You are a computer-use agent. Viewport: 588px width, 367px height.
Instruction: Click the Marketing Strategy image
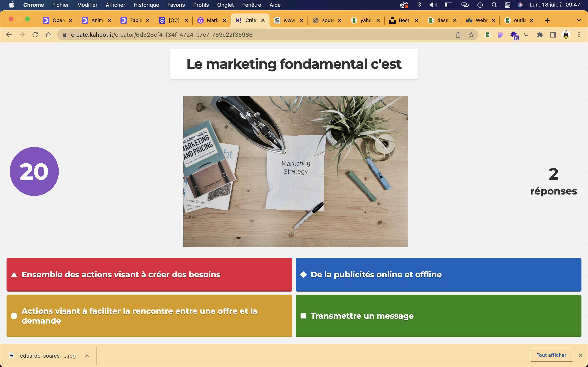tap(295, 171)
